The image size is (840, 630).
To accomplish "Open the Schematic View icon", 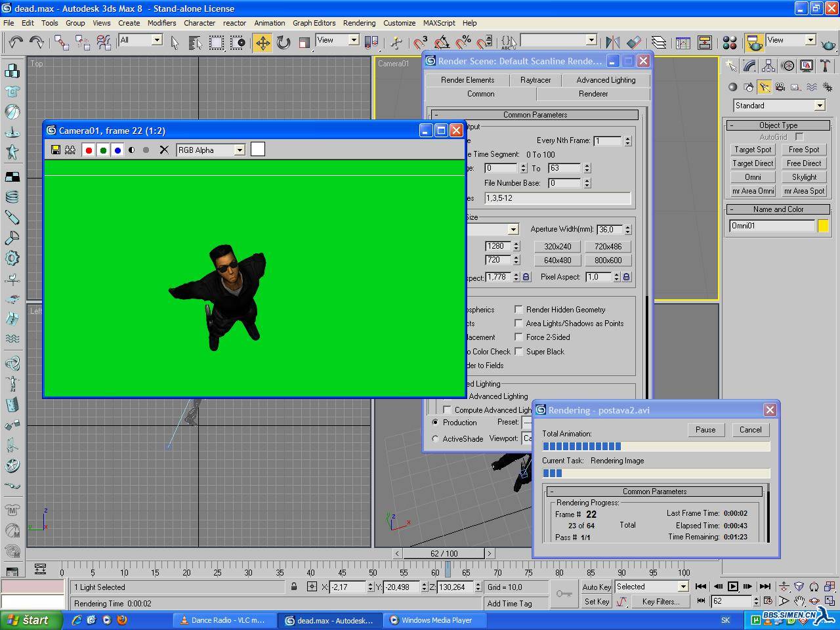I will (705, 43).
